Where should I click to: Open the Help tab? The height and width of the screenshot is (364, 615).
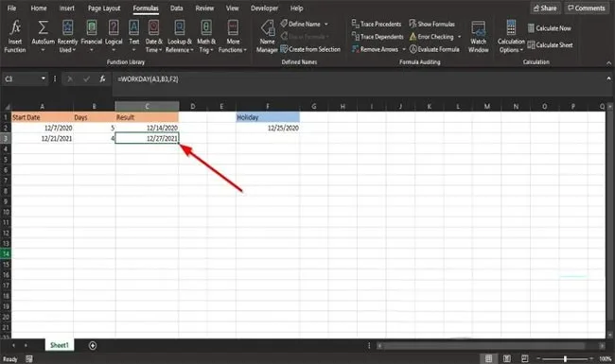(296, 8)
